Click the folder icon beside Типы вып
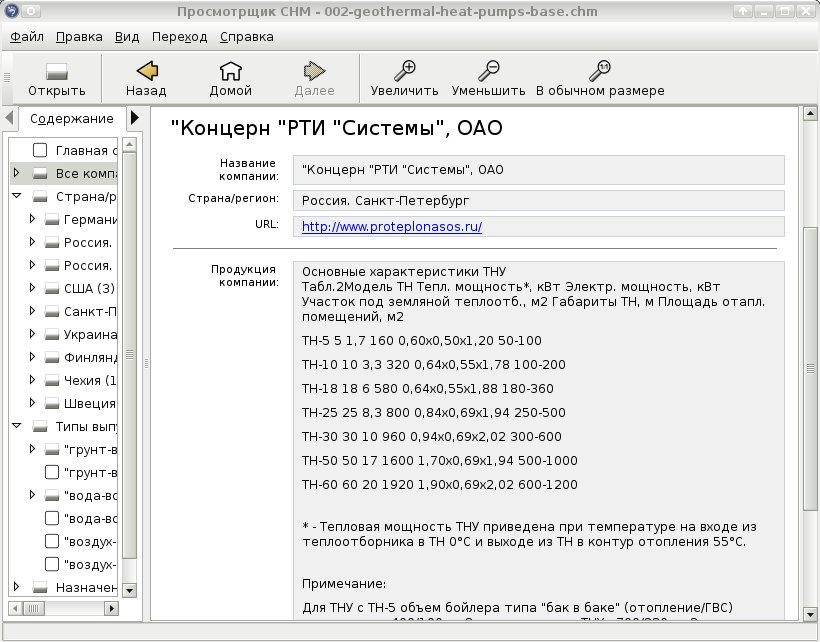820x642 pixels. (x=40, y=427)
